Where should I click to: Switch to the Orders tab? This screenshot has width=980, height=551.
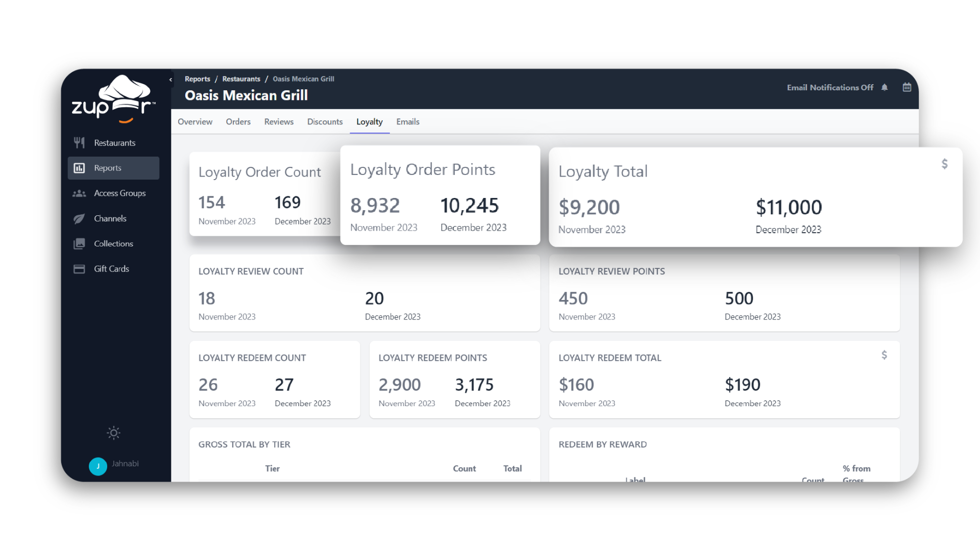pyautogui.click(x=238, y=121)
